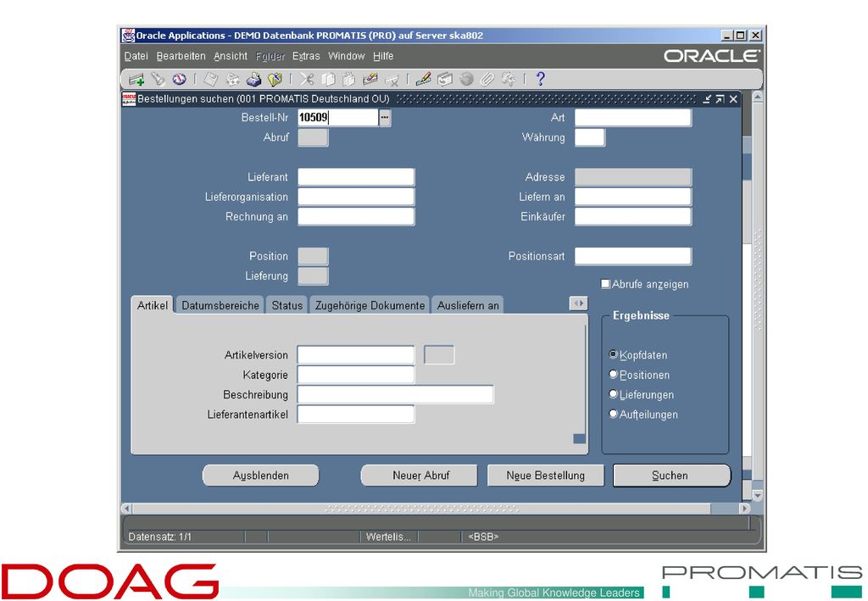This screenshot has height=601, width=868.
Task: Open the Window menu
Action: (x=347, y=56)
